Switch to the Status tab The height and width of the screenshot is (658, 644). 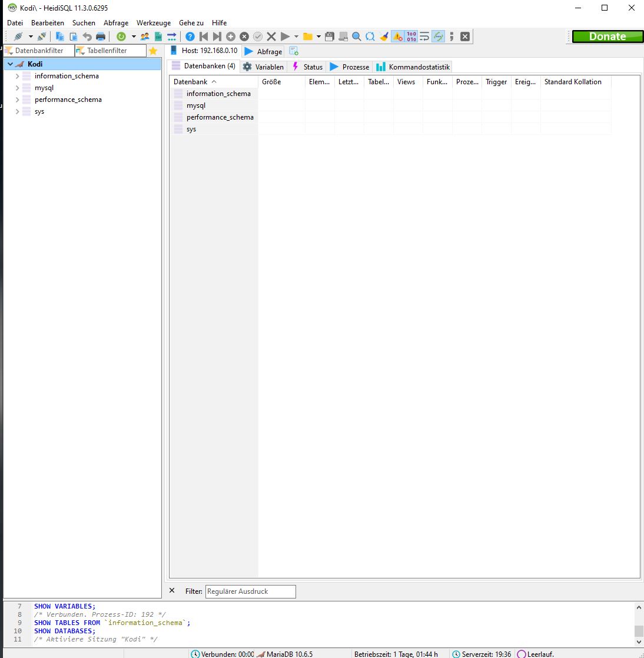307,67
